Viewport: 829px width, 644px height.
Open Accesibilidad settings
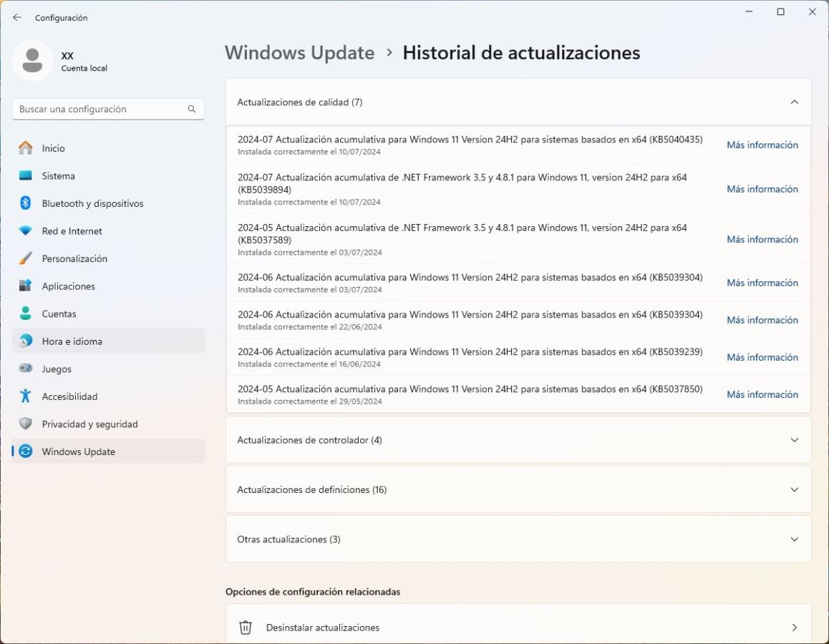point(108,396)
